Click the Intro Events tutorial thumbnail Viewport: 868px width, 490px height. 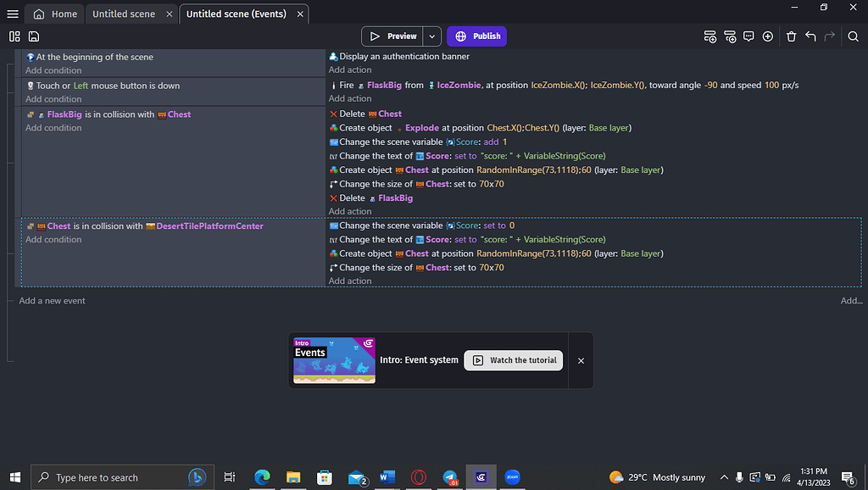(x=334, y=360)
